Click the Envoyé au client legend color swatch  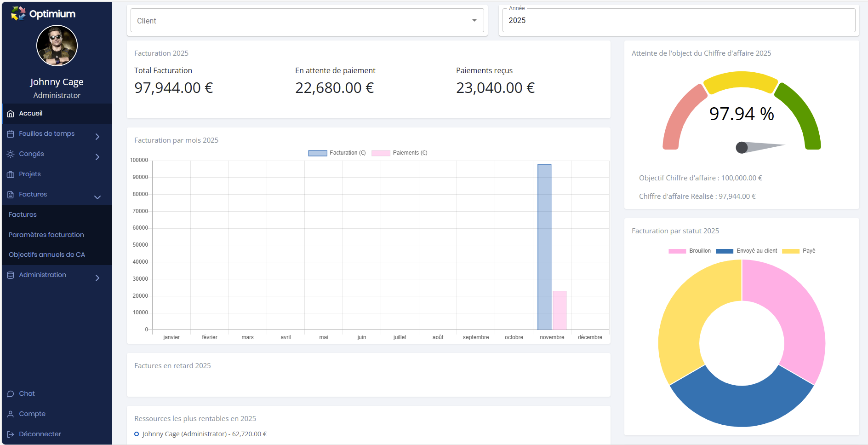point(725,251)
